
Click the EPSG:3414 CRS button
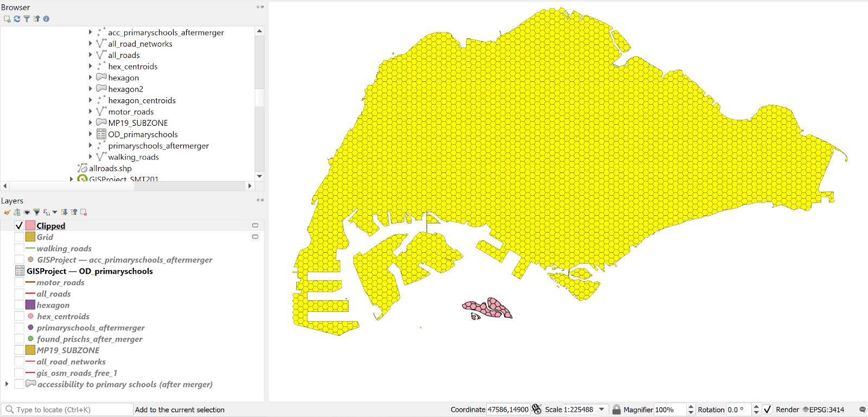pos(824,410)
